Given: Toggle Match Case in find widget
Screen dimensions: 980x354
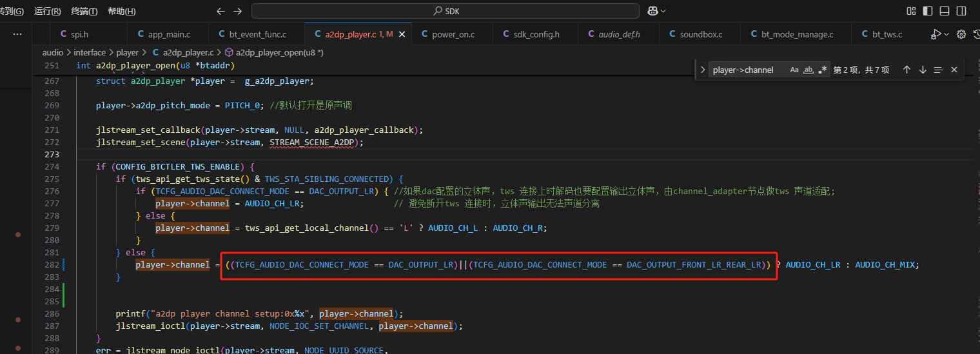Looking at the screenshot, I should 794,70.
